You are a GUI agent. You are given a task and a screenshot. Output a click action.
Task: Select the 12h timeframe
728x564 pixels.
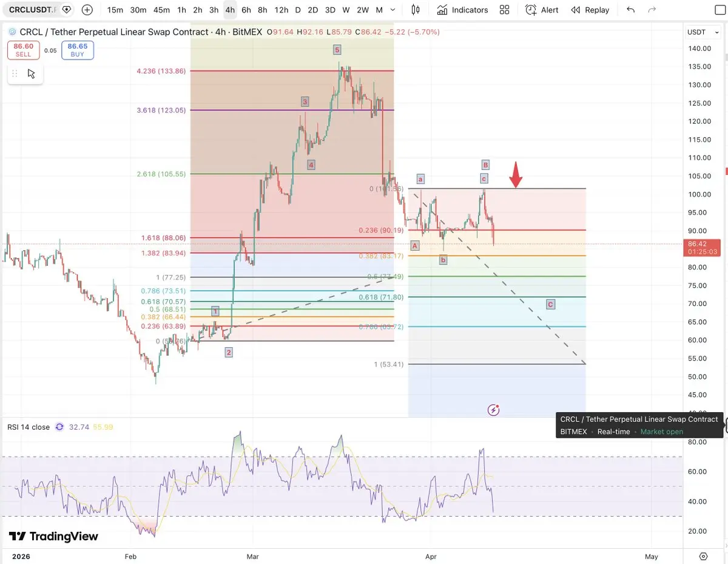point(281,10)
